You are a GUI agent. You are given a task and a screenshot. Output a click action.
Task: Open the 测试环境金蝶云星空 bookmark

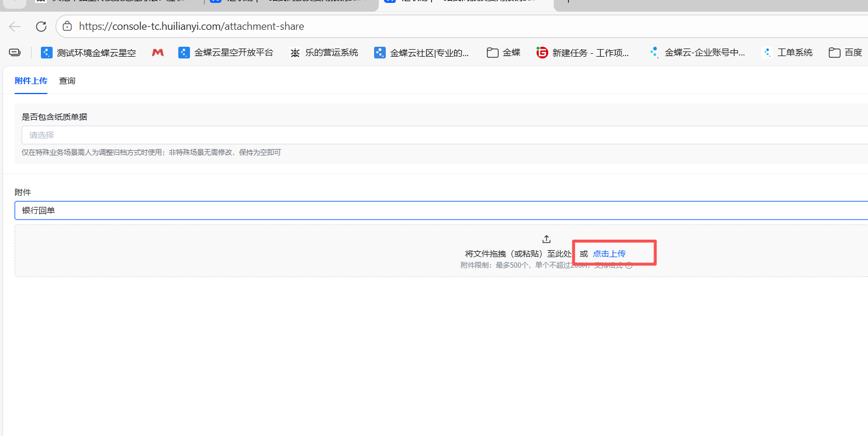[88, 53]
